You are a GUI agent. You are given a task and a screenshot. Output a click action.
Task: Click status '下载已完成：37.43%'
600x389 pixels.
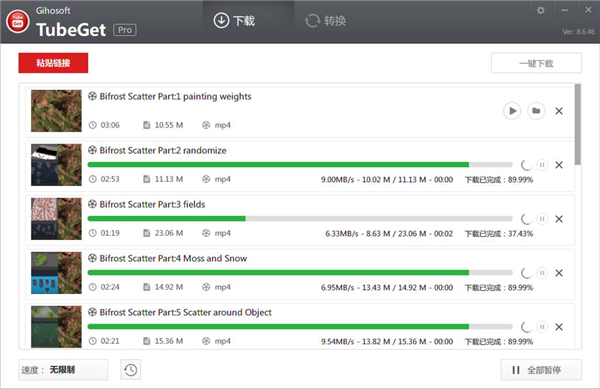tap(499, 233)
